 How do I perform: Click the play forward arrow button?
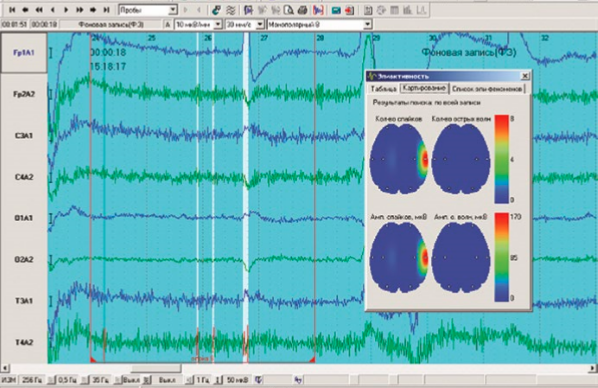coord(66,10)
